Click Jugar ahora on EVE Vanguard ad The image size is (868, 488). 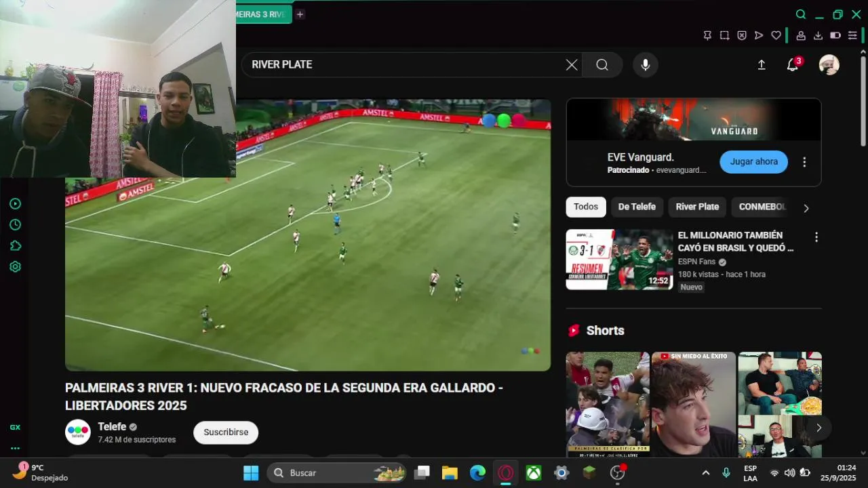753,162
